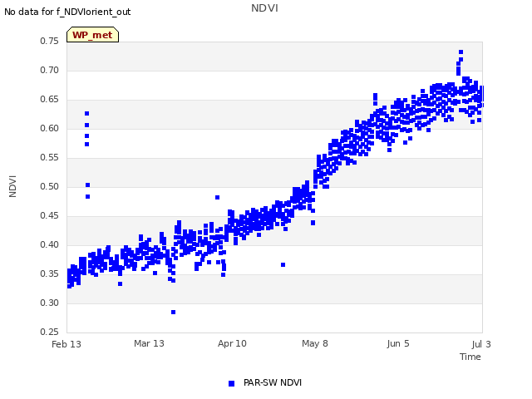Click the 0.45 y-axis tick label
The height and width of the screenshot is (399, 532).
50,216
